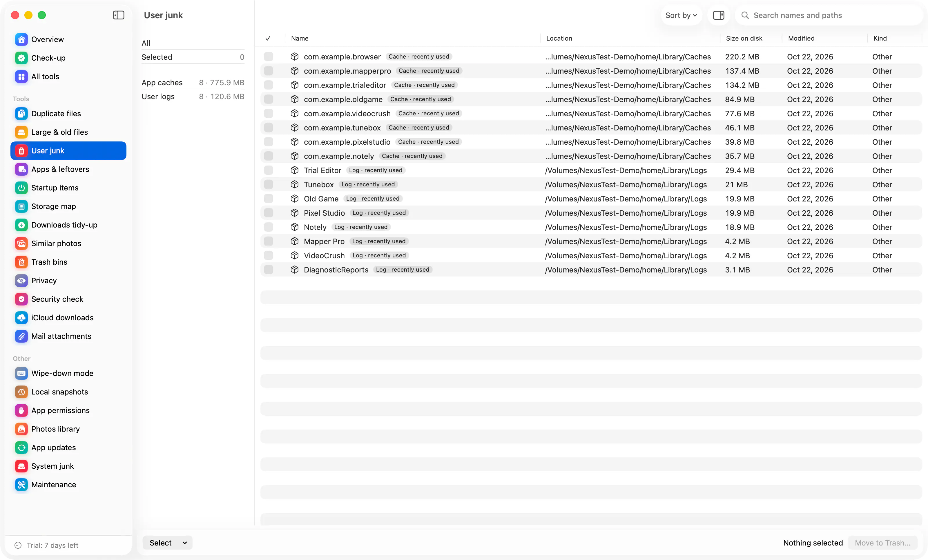Screen dimensions: 928x560
Task: Sort by the Location column header
Action: tap(559, 38)
